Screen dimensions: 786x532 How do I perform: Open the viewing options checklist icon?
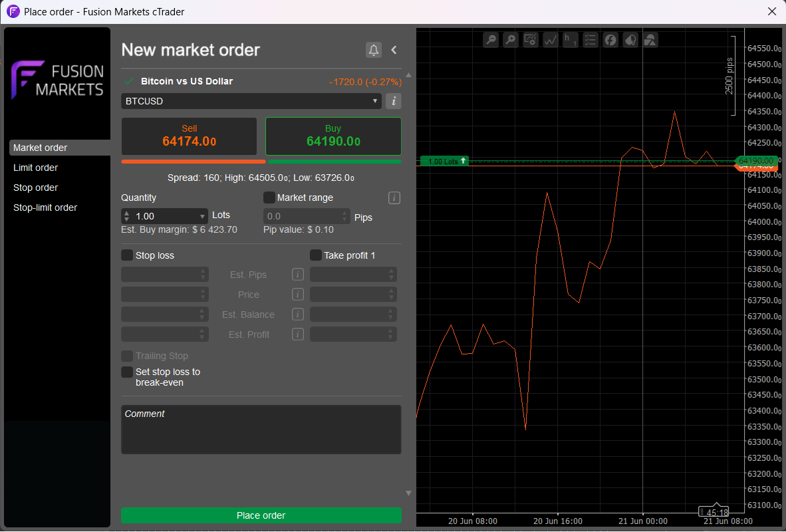(590, 40)
